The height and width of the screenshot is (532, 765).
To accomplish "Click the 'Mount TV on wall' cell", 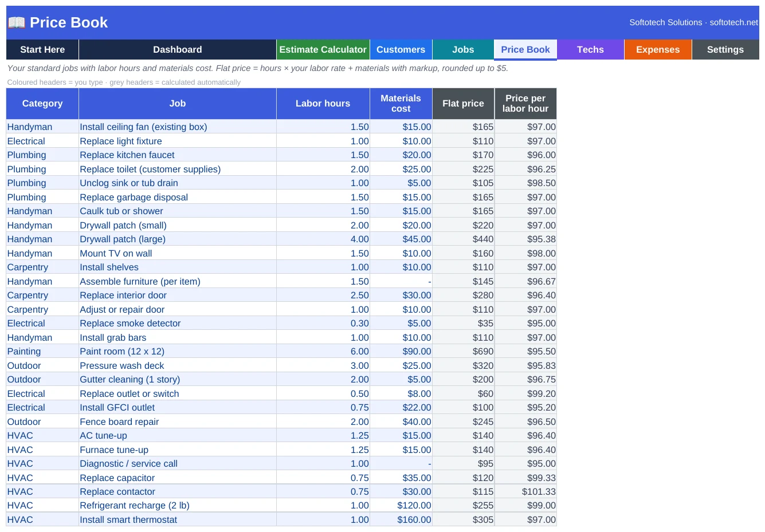I will tap(178, 253).
